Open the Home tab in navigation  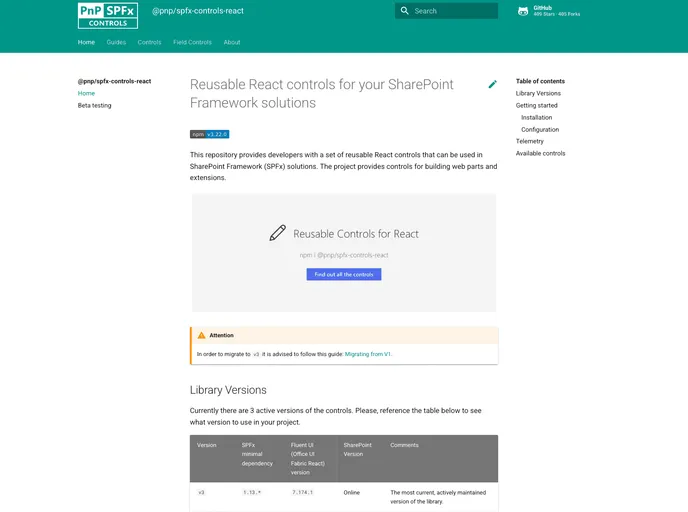click(86, 42)
